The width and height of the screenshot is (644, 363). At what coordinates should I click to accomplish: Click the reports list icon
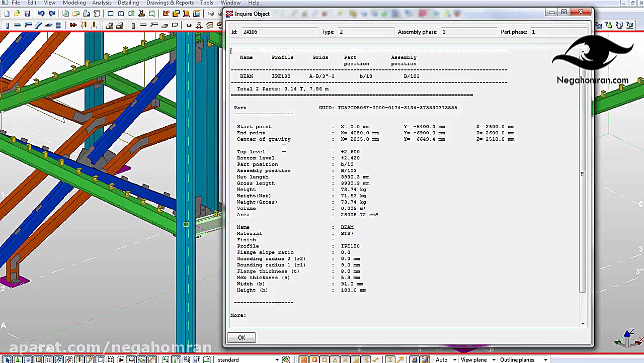[66, 14]
